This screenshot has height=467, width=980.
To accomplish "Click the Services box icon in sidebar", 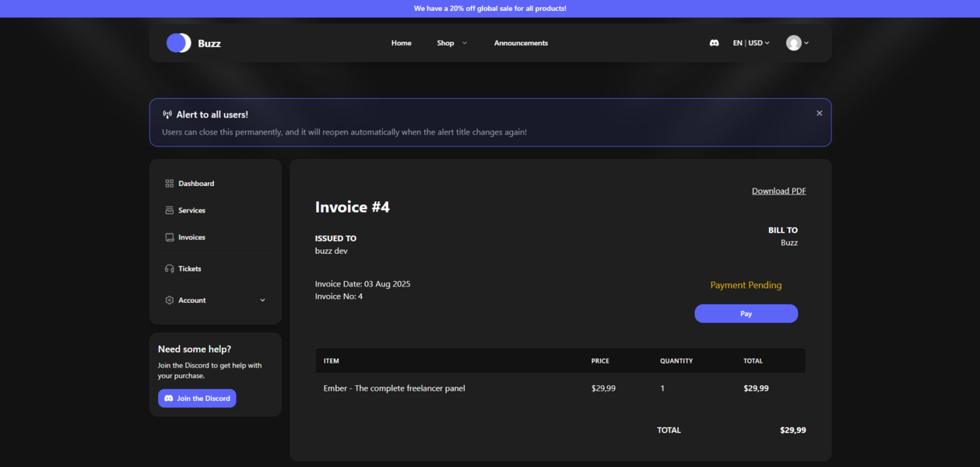I will 170,210.
